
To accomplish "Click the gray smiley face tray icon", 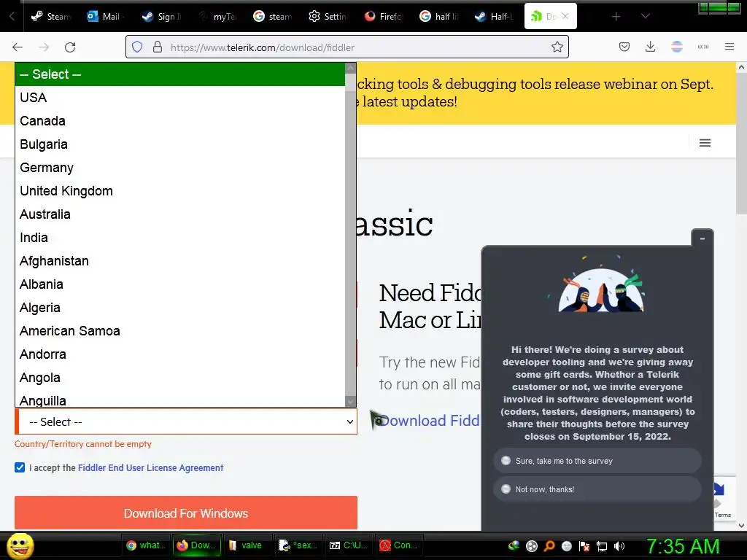I will tap(566, 546).
